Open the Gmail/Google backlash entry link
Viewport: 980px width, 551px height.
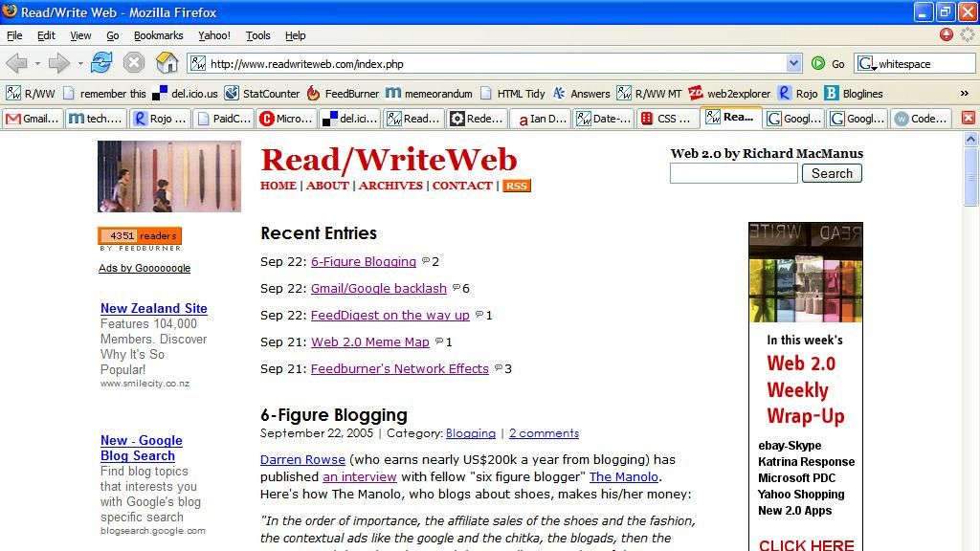tap(379, 289)
